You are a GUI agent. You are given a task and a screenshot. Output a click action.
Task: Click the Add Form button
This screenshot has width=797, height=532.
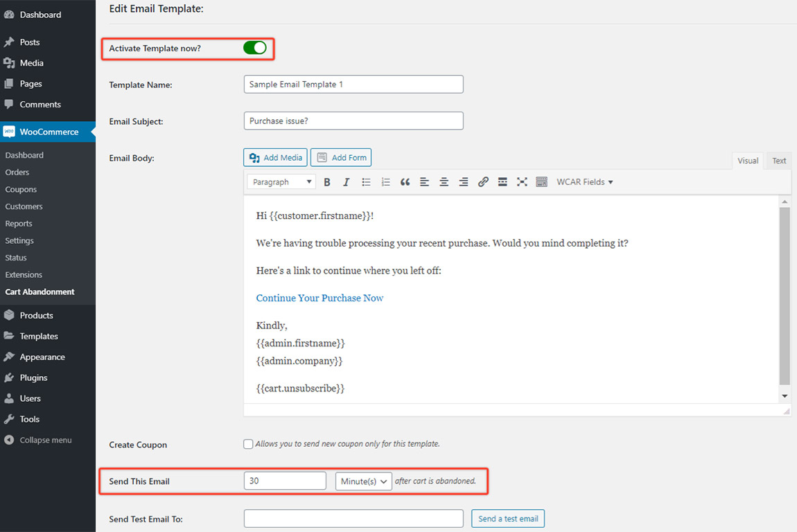click(x=341, y=157)
